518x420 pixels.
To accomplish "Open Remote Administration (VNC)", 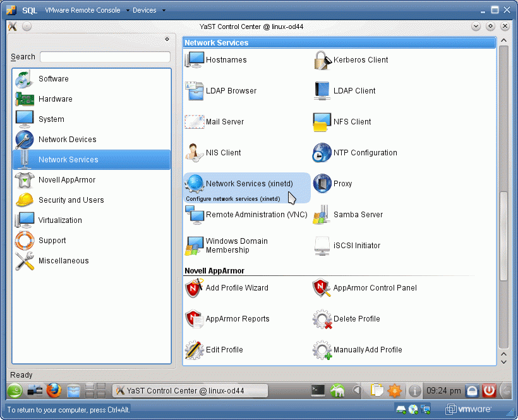I will click(246, 215).
